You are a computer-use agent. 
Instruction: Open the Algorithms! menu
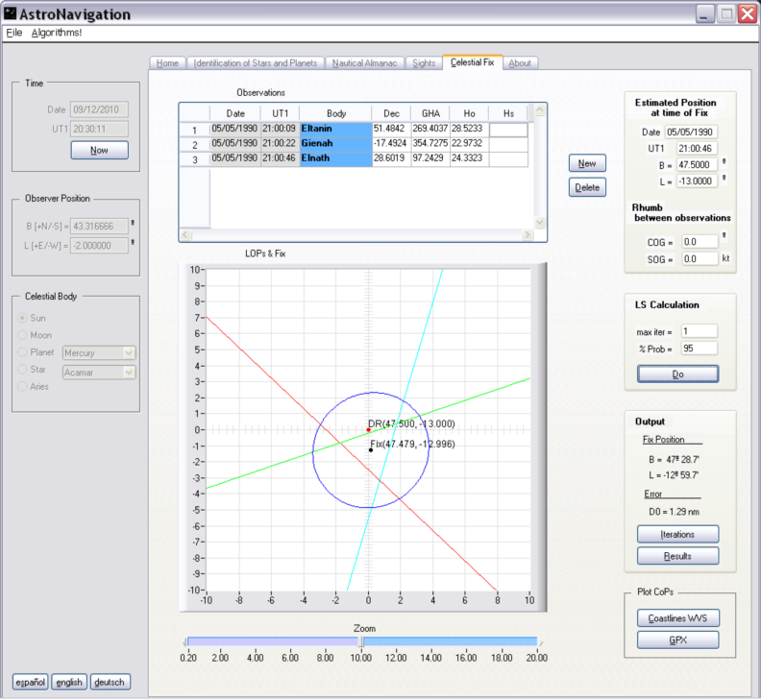[x=57, y=33]
